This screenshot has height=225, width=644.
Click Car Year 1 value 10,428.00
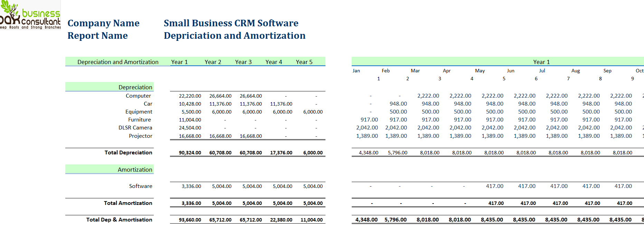[190, 104]
